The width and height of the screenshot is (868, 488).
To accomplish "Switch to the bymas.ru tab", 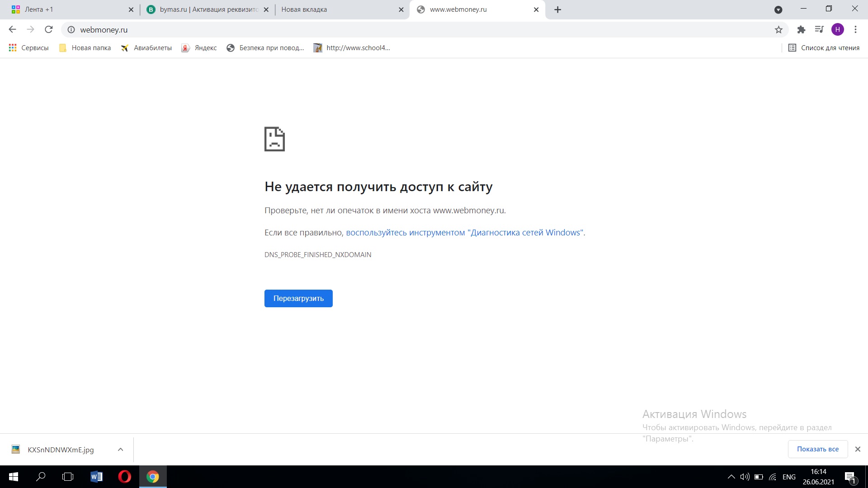I will pyautogui.click(x=203, y=9).
